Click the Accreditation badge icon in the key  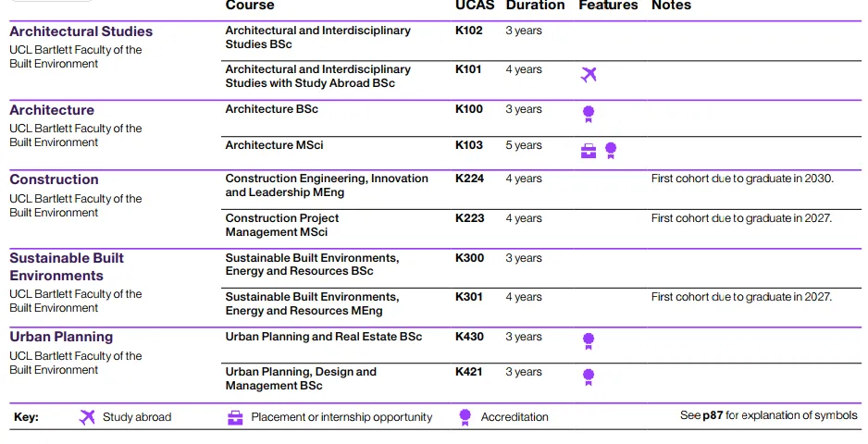pos(465,417)
